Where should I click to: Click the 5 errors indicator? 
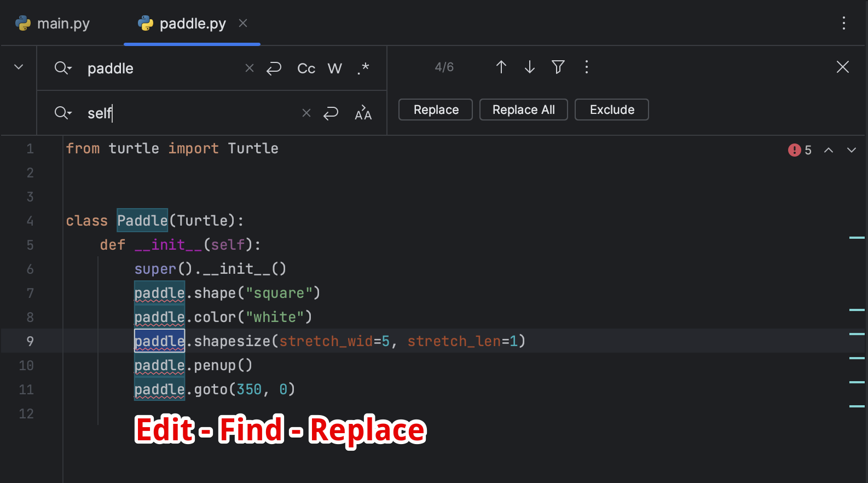(x=800, y=150)
